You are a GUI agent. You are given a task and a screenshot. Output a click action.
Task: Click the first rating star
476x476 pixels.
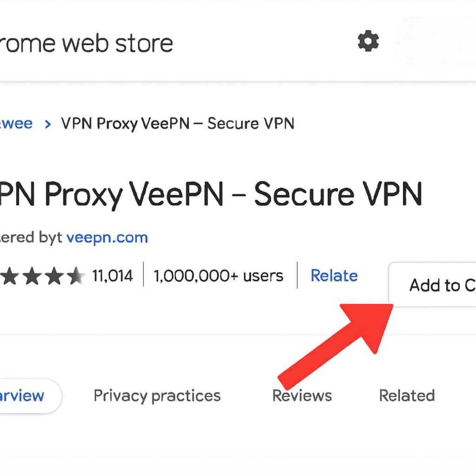(x=8, y=275)
